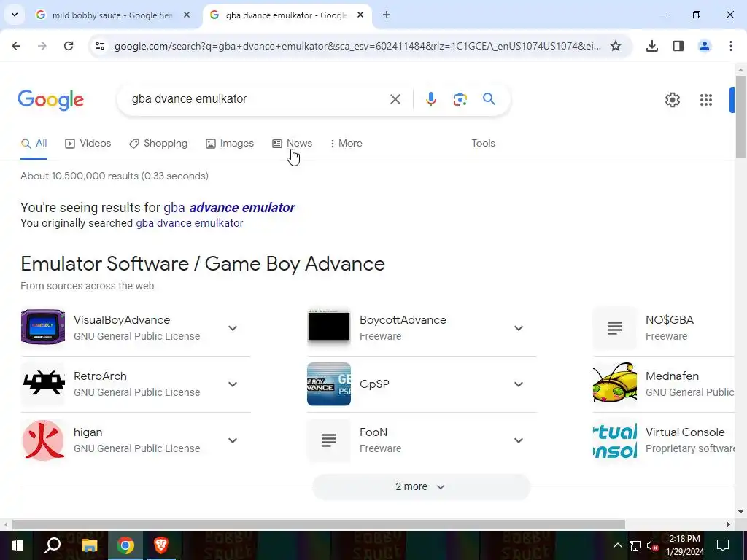Click the Mednafen emulator name
This screenshot has width=747, height=560.
(x=672, y=376)
